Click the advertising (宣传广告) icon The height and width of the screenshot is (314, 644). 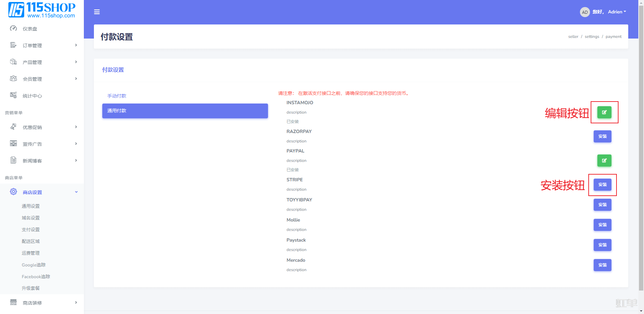pos(13,144)
